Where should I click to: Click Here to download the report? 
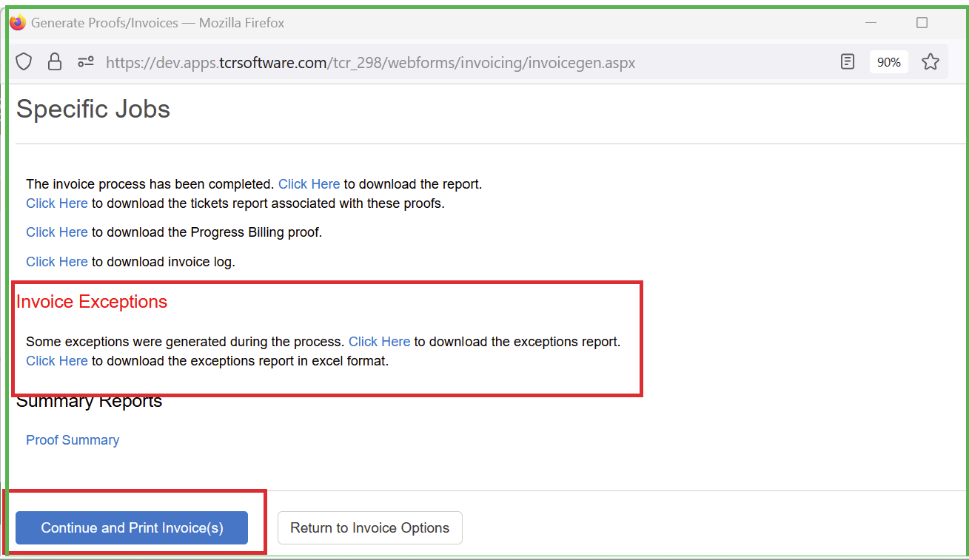pos(309,184)
